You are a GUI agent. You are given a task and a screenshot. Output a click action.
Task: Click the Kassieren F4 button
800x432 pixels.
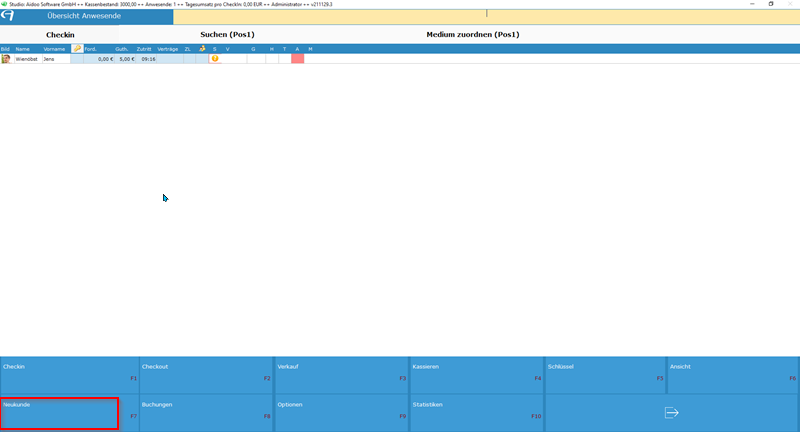pyautogui.click(x=477, y=375)
